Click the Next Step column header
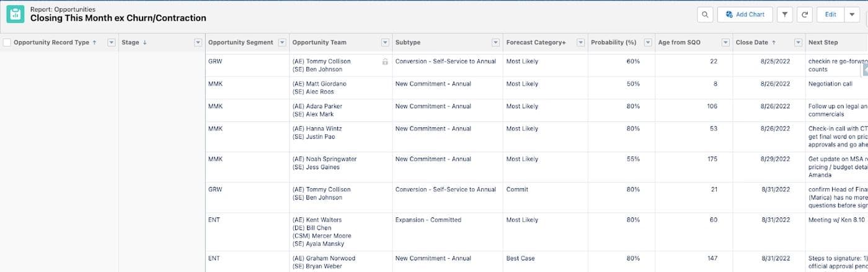Image resolution: width=868 pixels, height=272 pixels. tap(823, 43)
